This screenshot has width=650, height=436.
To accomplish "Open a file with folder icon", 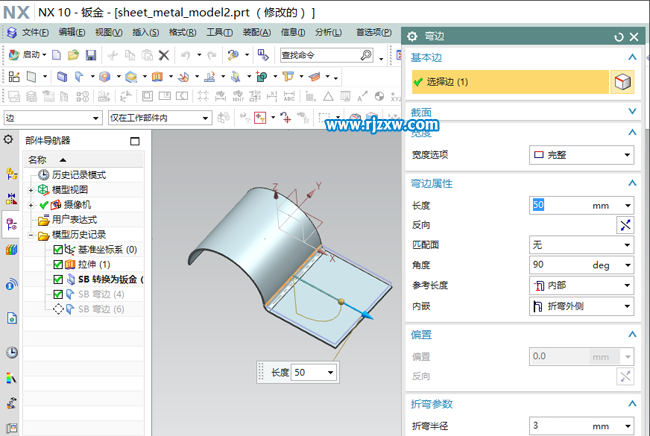I will pos(73,55).
